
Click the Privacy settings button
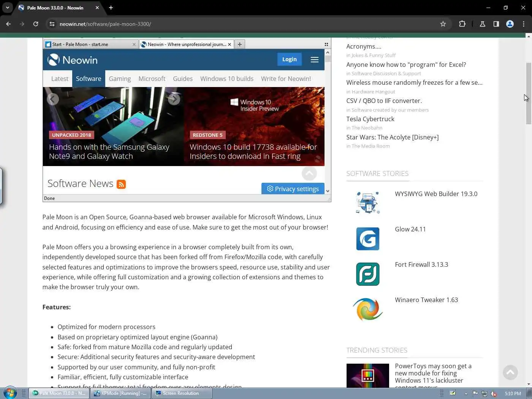click(x=293, y=189)
